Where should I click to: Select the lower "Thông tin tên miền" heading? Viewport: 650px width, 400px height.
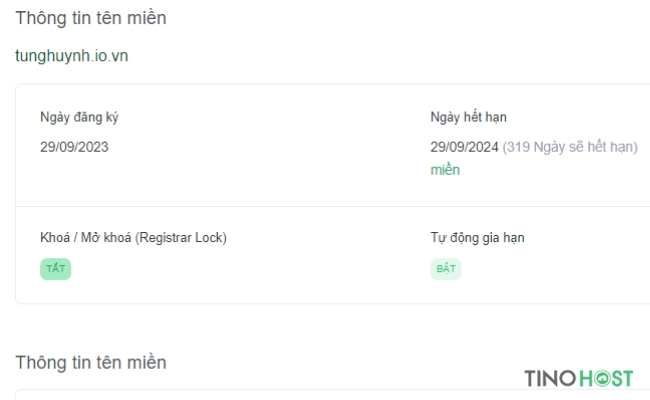pyautogui.click(x=91, y=363)
